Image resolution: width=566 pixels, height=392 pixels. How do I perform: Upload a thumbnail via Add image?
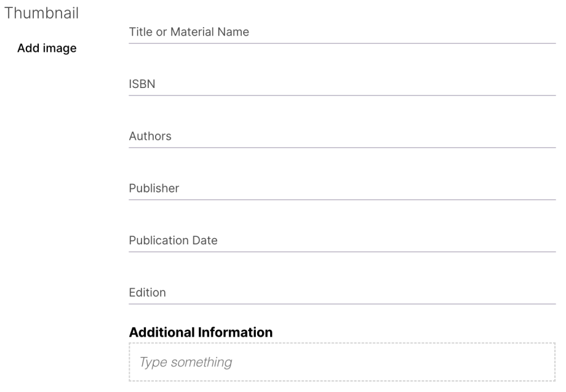(x=47, y=48)
